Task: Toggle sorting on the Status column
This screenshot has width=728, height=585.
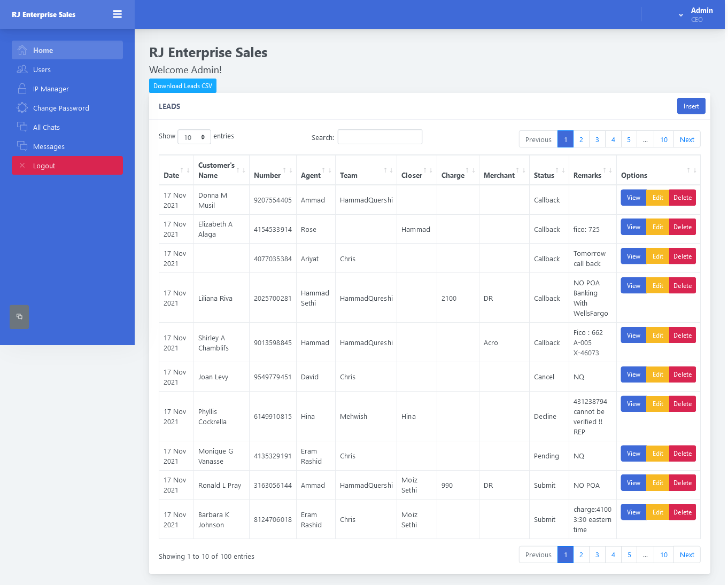Action: (544, 175)
